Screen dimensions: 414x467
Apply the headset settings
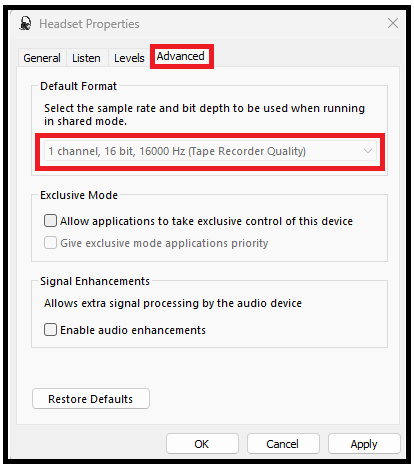pyautogui.click(x=364, y=444)
